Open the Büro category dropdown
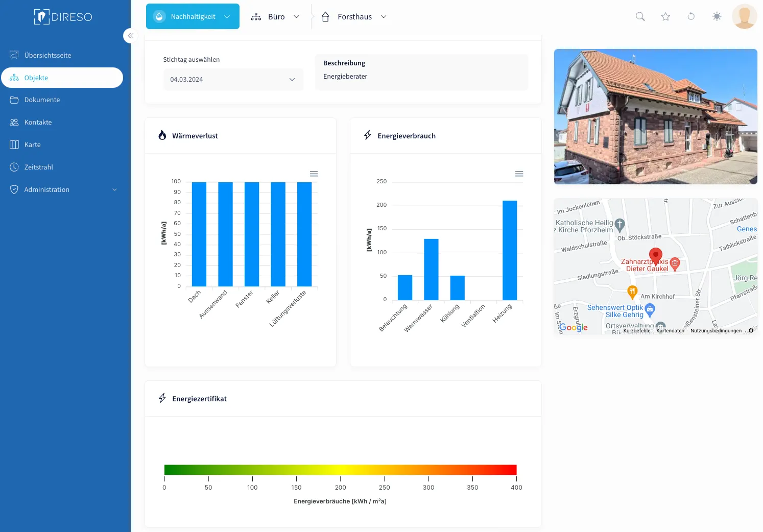The height and width of the screenshot is (532, 763). (275, 16)
